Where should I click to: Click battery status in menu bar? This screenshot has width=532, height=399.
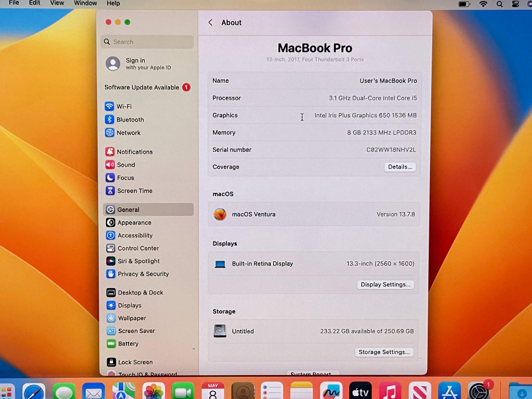(464, 4)
